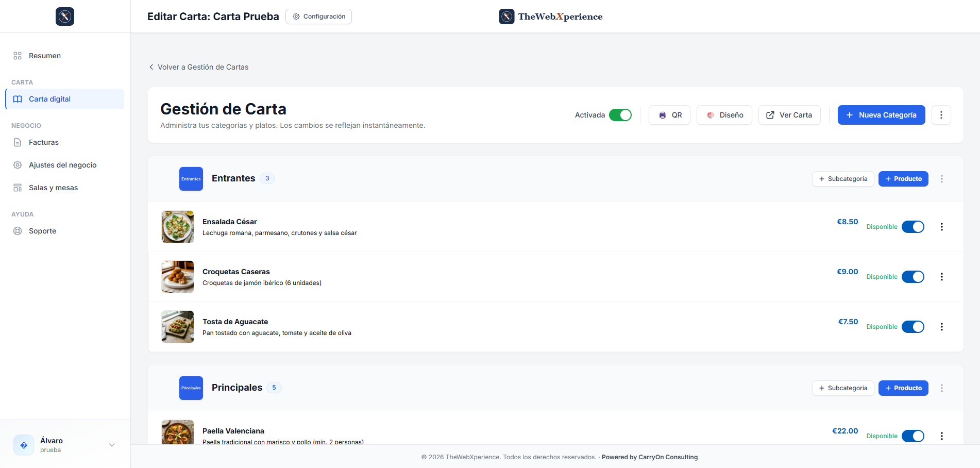The width and height of the screenshot is (980, 468).
Task: Open the Diseño button
Action: coord(724,115)
